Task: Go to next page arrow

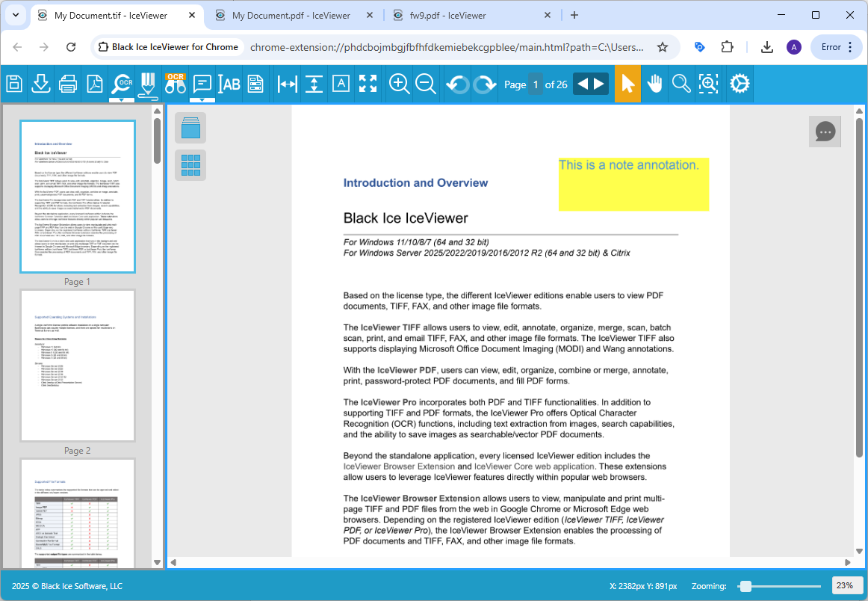Action: click(600, 84)
